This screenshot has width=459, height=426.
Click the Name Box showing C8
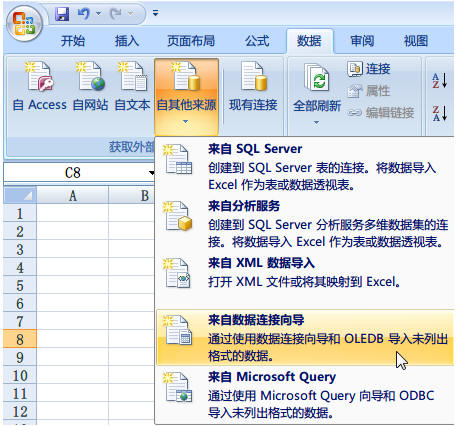[x=73, y=173]
